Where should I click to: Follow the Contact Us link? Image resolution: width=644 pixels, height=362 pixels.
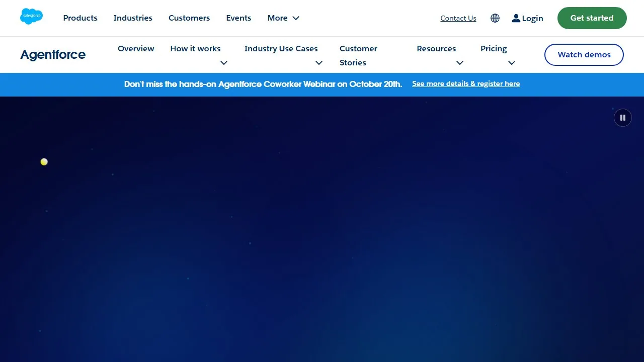458,18
